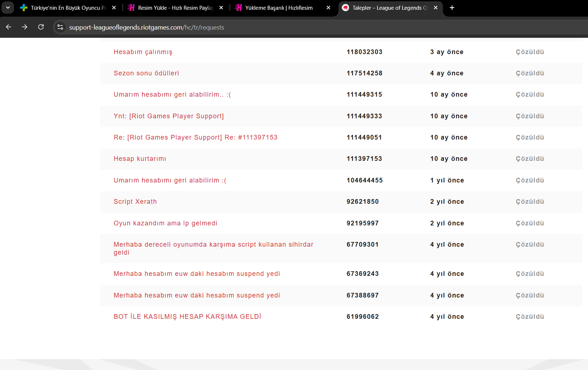Close the Yükleme Başarılı tab
588x370 pixels.
tap(328, 8)
